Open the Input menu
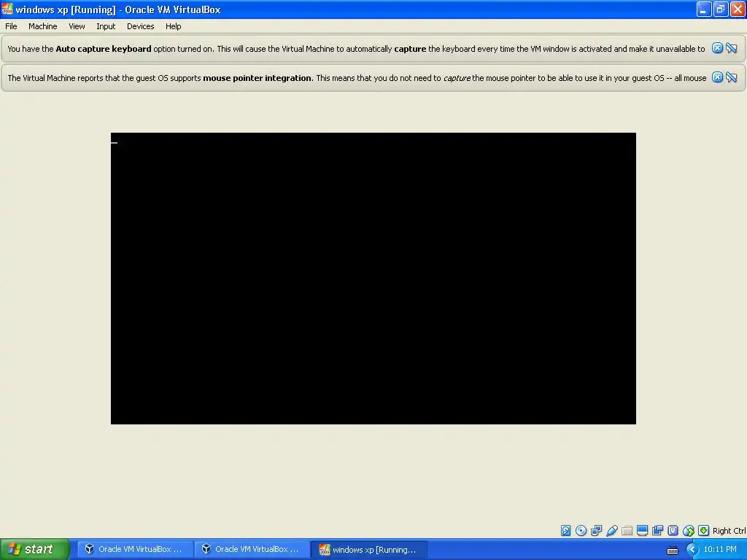Screen dimensions: 747x560 click(106, 26)
